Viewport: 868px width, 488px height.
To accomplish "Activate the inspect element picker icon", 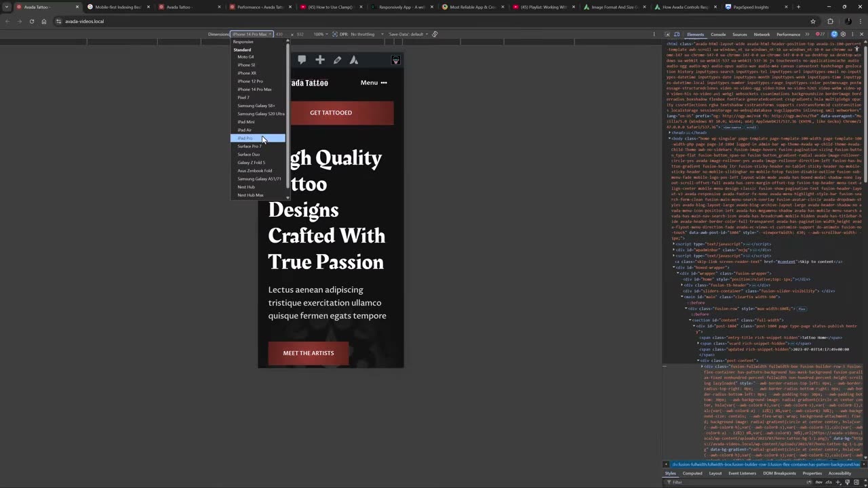I will tap(668, 34).
